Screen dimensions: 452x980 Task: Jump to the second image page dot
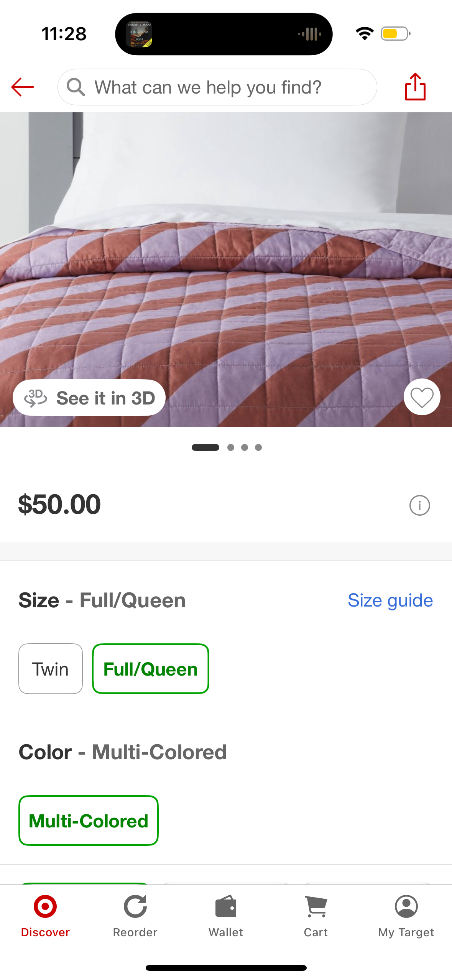231,447
